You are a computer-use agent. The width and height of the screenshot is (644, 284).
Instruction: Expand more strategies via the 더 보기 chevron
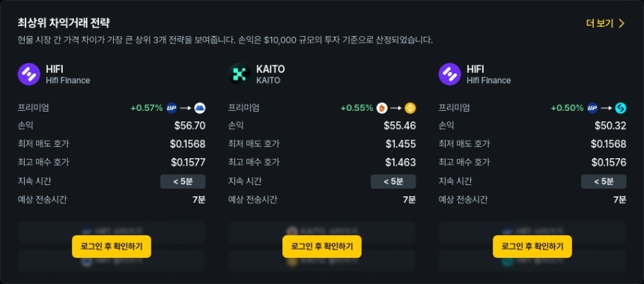622,23
